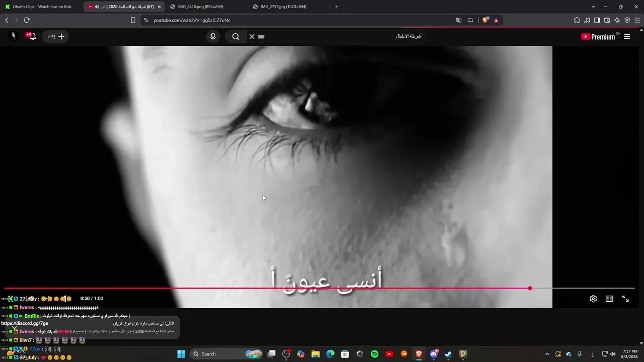
Task: Click the iilvn7 username in chat
Action: 26,340
